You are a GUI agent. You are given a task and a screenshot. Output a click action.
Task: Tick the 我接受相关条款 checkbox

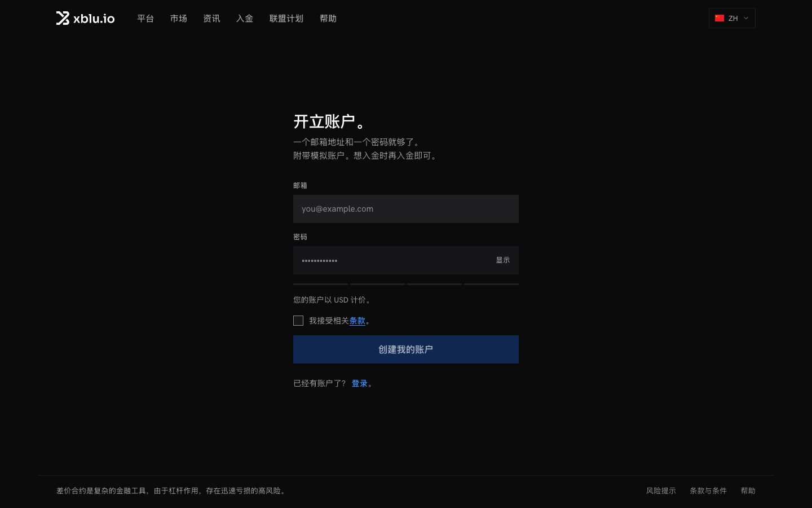[298, 321]
